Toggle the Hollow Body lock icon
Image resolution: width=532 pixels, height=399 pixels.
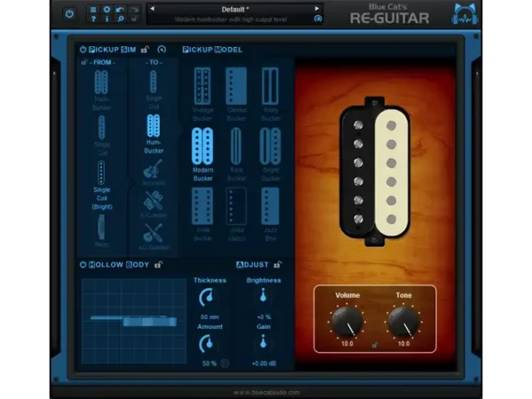(158, 264)
